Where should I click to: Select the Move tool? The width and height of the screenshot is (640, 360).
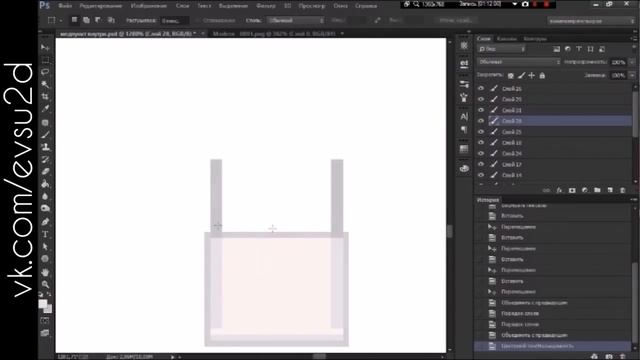(x=45, y=47)
